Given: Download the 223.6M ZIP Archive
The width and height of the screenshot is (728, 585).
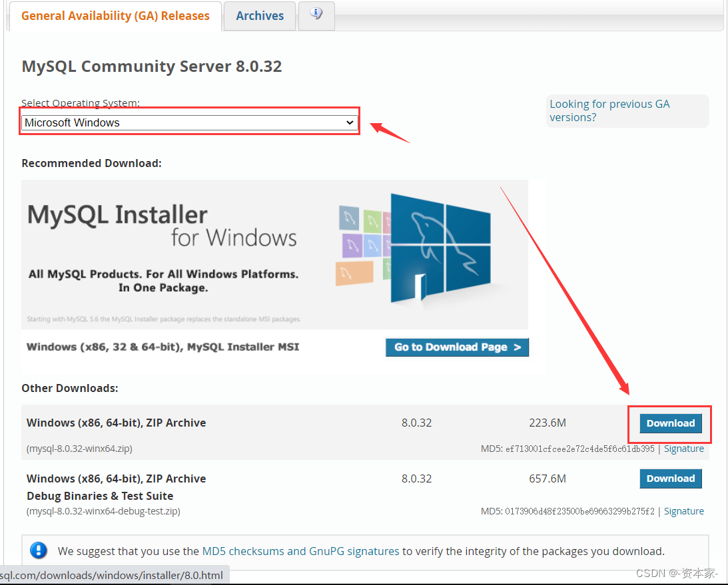Looking at the screenshot, I should point(671,423).
